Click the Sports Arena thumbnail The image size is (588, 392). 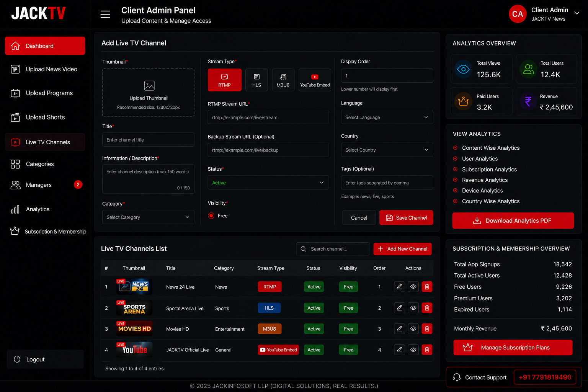(x=134, y=307)
